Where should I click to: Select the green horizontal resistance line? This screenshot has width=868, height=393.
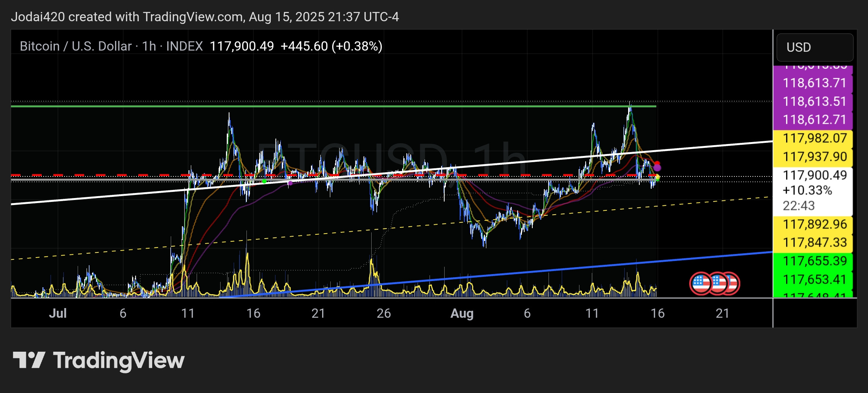pos(333,106)
